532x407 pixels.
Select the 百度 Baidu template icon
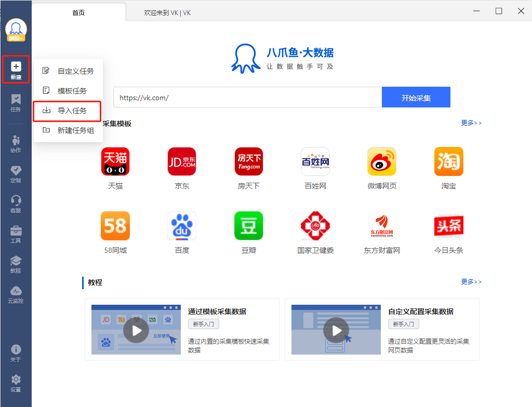point(182,226)
